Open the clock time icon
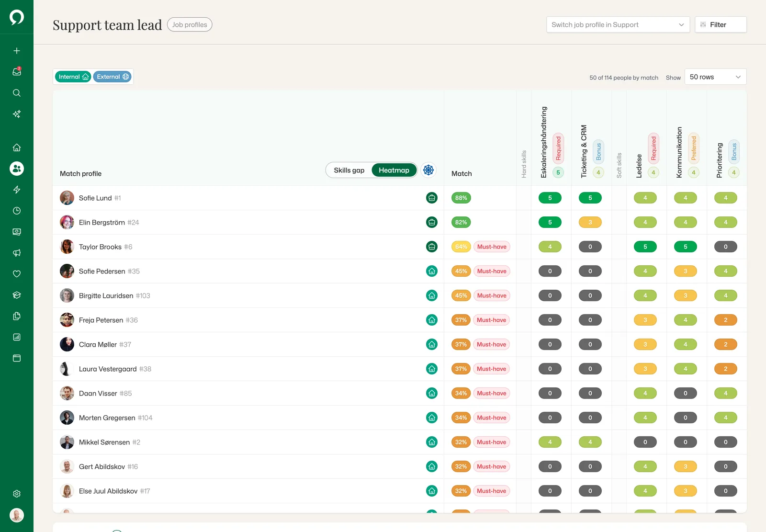Viewport: 766px width, 532px height. point(17,211)
